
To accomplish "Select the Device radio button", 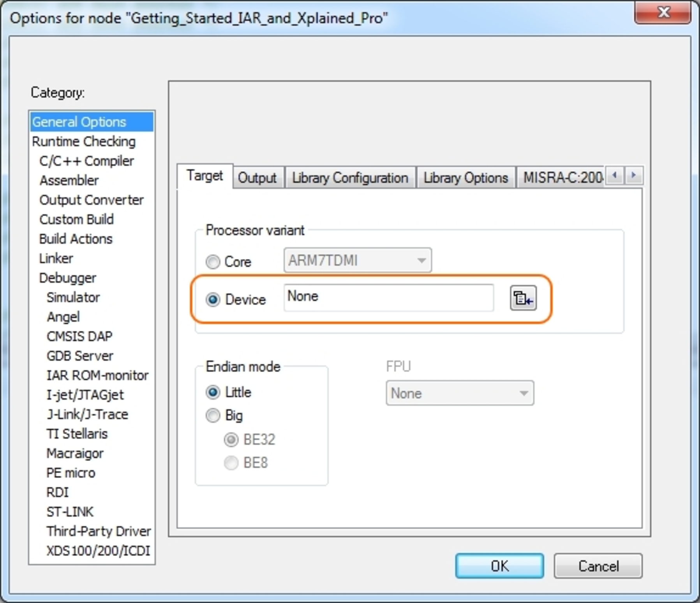I will pyautogui.click(x=213, y=300).
